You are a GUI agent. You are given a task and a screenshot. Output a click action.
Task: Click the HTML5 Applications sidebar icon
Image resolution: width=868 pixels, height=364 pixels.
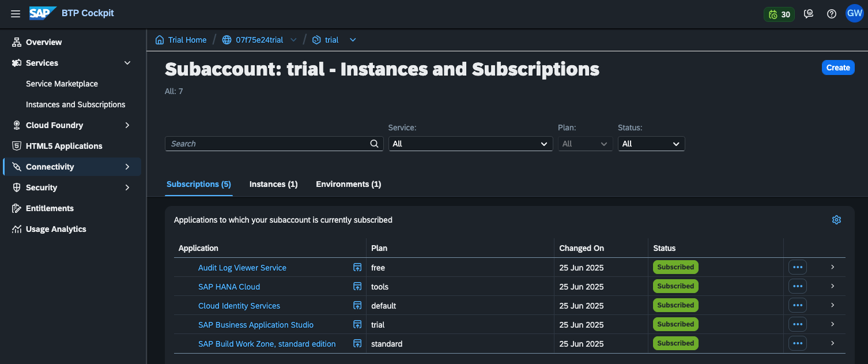[x=17, y=146]
